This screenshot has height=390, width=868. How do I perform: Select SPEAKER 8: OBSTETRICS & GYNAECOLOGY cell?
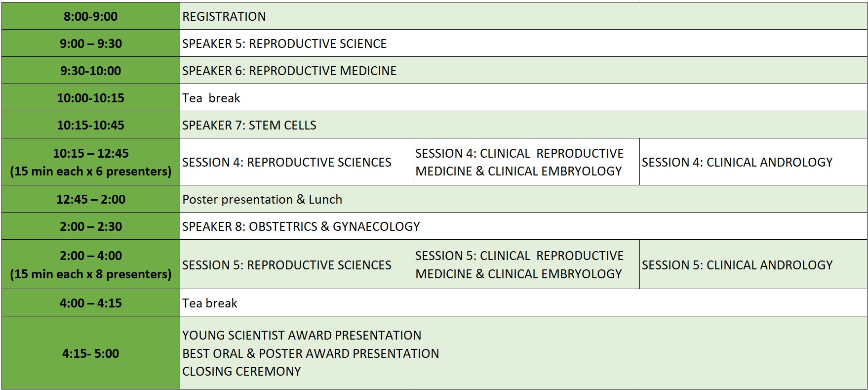click(301, 226)
